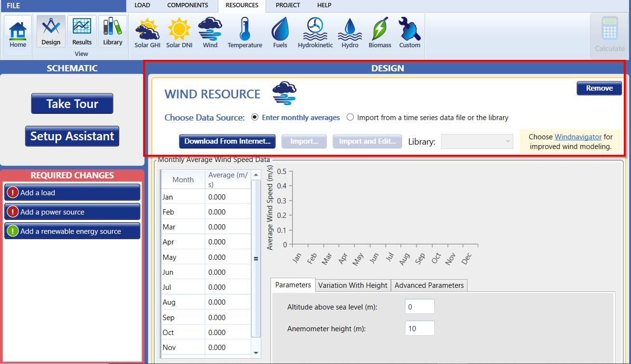Select the Biomass resource icon

(379, 31)
